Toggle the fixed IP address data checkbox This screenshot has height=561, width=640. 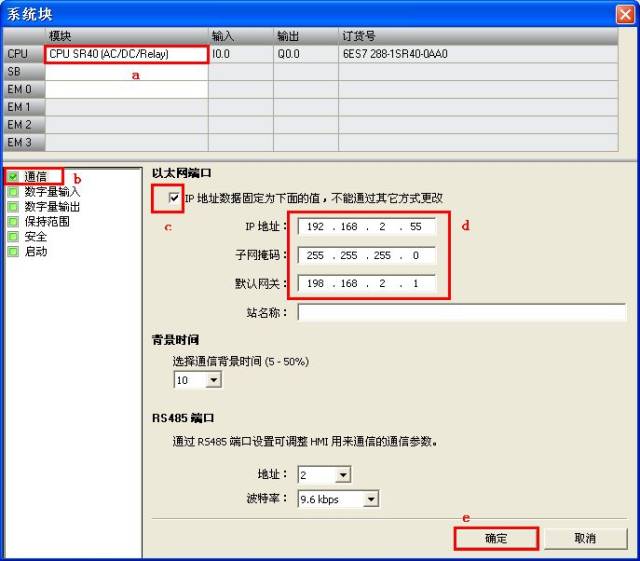coord(175,198)
